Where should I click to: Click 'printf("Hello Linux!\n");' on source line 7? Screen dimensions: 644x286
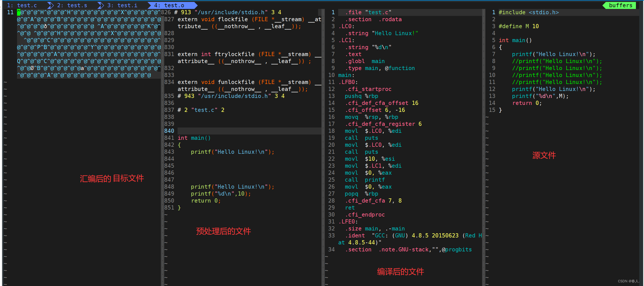pos(554,54)
